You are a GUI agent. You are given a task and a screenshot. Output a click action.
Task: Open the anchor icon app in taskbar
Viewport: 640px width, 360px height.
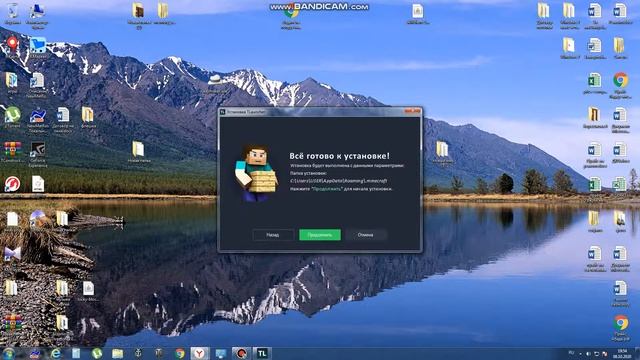coord(138,353)
